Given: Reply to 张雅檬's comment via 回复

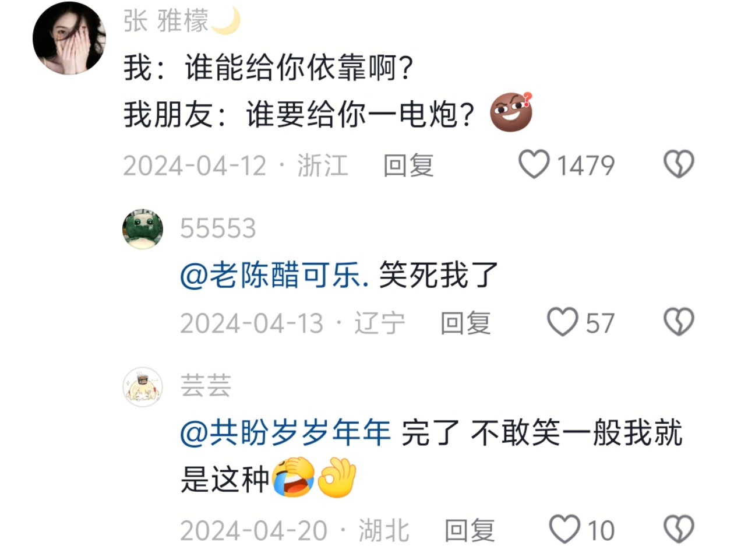Looking at the screenshot, I should (408, 165).
